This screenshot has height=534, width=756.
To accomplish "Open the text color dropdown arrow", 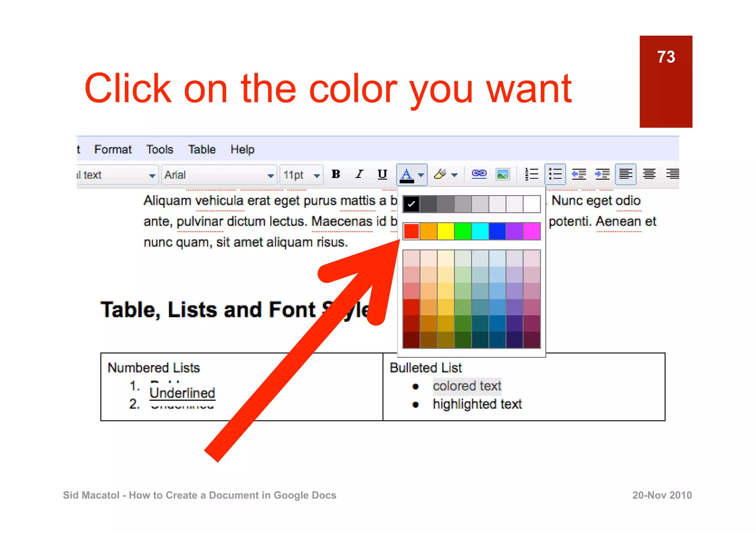I will [421, 175].
